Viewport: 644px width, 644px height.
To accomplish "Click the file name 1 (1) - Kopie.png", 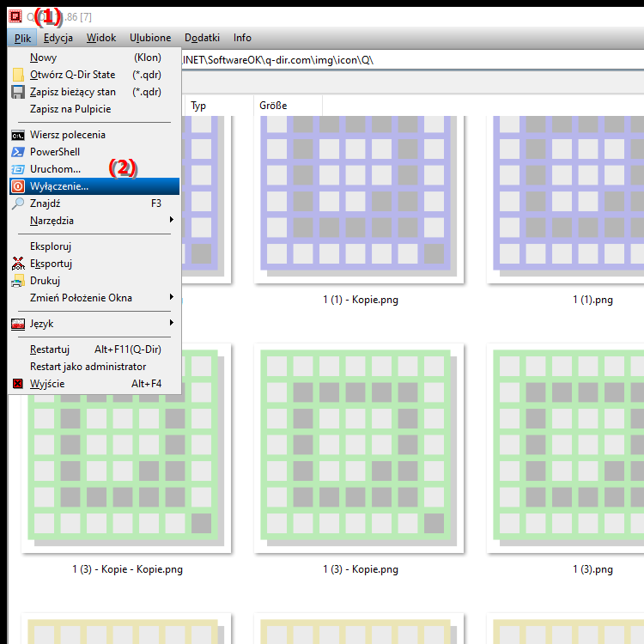I will tap(360, 300).
